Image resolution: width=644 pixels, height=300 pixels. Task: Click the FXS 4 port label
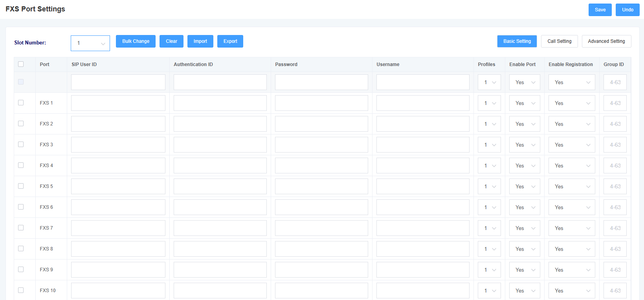[46, 166]
